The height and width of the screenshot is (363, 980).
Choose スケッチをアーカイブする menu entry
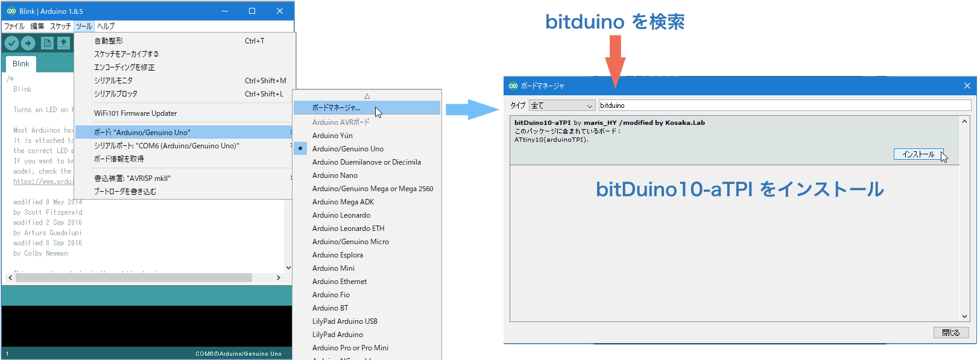point(185,54)
